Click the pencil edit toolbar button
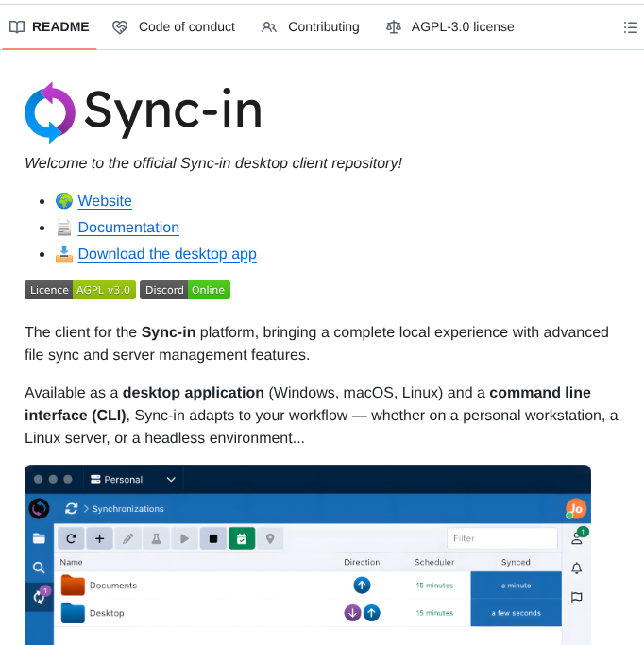 pyautogui.click(x=127, y=538)
